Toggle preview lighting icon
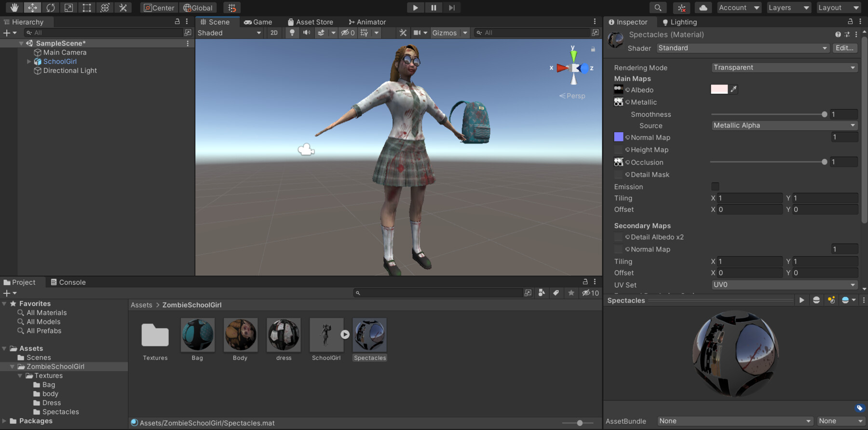This screenshot has height=430, width=868. point(831,300)
